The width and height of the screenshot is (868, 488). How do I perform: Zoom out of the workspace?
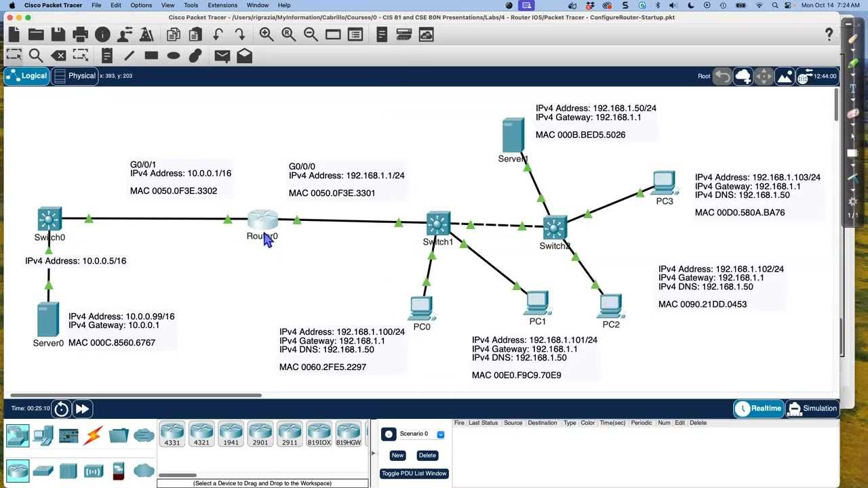click(311, 35)
